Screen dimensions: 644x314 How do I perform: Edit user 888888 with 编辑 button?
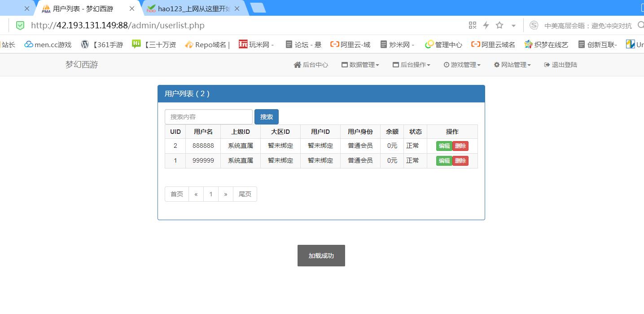pyautogui.click(x=444, y=146)
